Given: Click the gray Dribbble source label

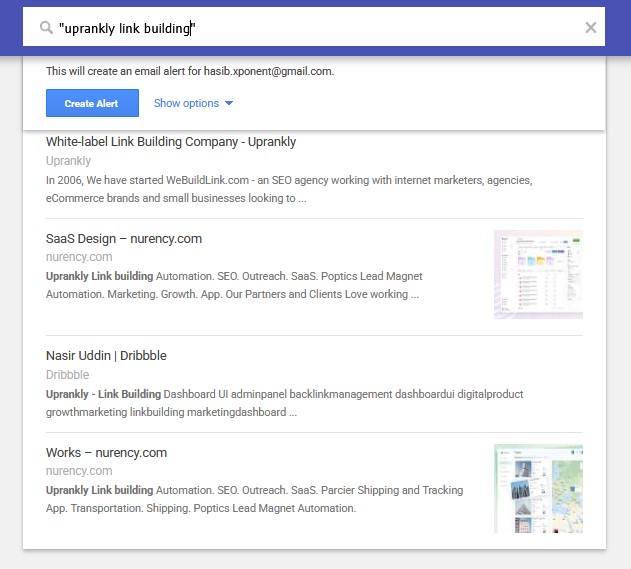Looking at the screenshot, I should tap(68, 375).
